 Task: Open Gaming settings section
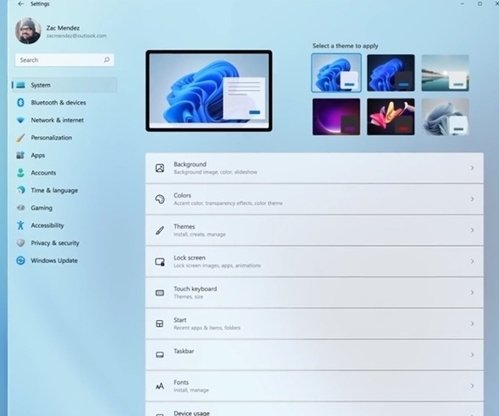point(65,208)
